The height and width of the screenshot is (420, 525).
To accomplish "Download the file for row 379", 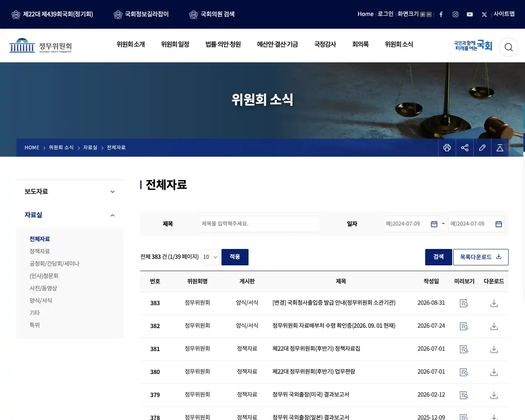I will [x=494, y=395].
